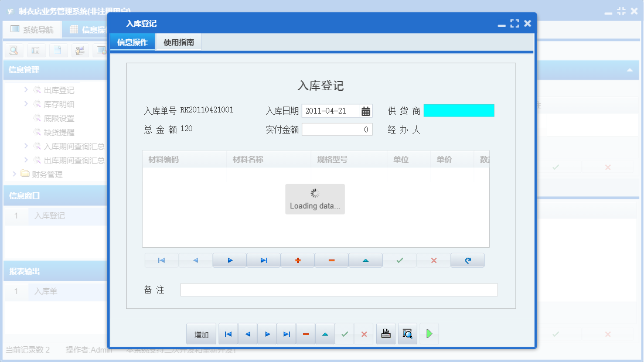Click the 增加 button at the bottom

[201, 333]
